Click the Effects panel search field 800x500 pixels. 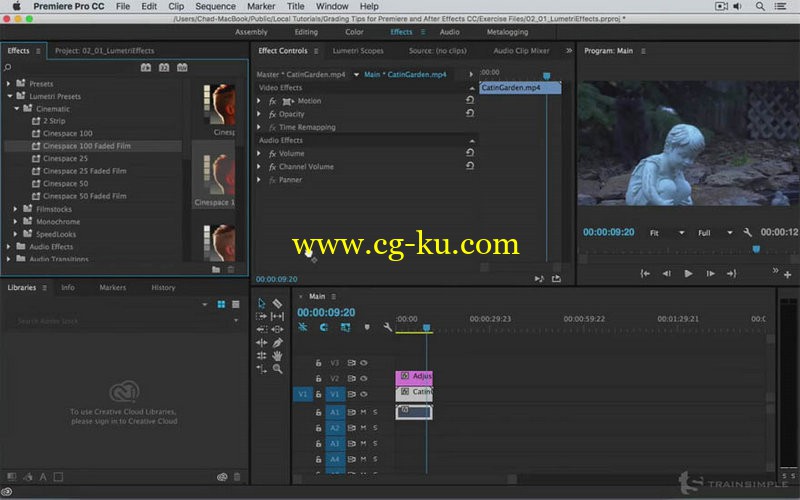click(69, 67)
